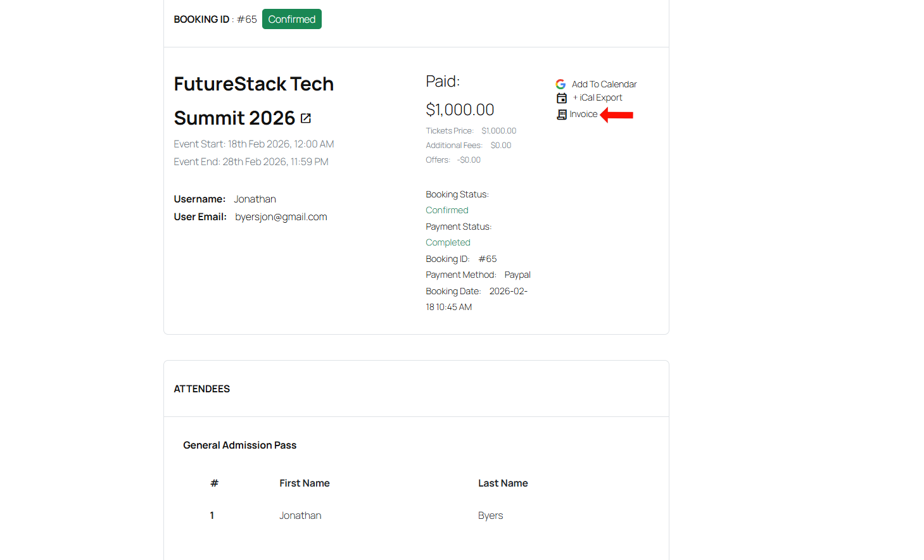
Task: Click the First Name column header
Action: pyautogui.click(x=304, y=483)
